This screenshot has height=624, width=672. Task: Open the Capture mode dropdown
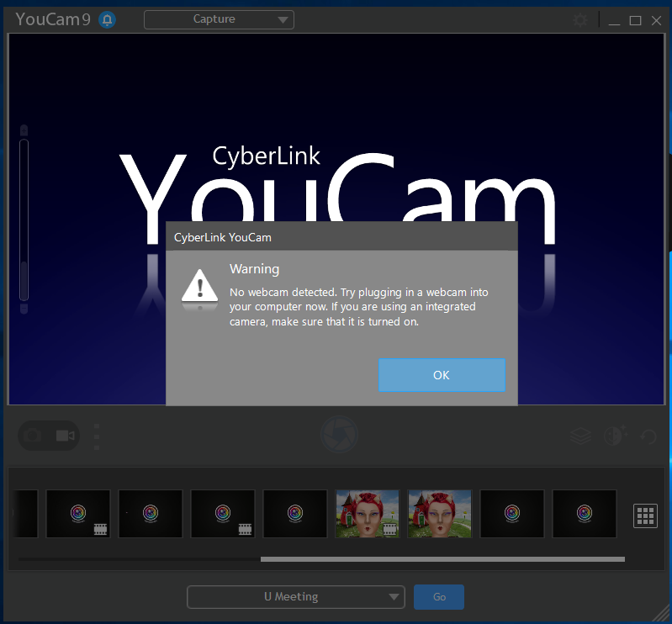click(219, 19)
